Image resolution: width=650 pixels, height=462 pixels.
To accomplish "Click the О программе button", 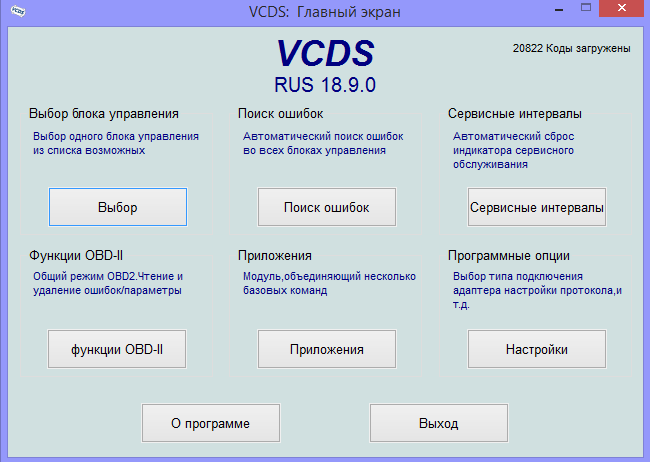I will (x=211, y=423).
